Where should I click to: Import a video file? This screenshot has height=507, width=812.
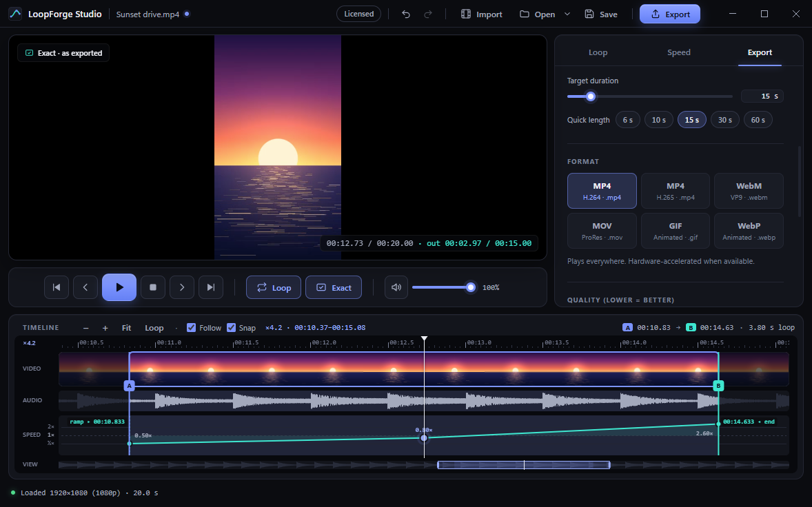[482, 14]
